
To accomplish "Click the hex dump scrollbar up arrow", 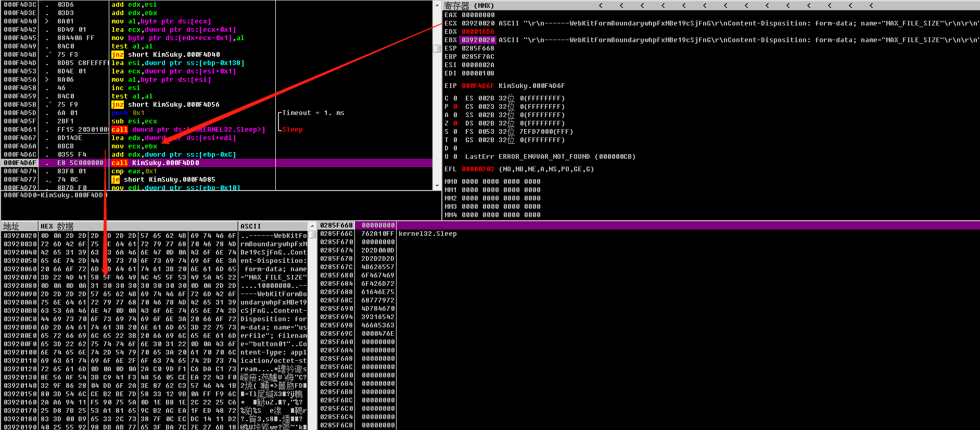I will (x=312, y=226).
